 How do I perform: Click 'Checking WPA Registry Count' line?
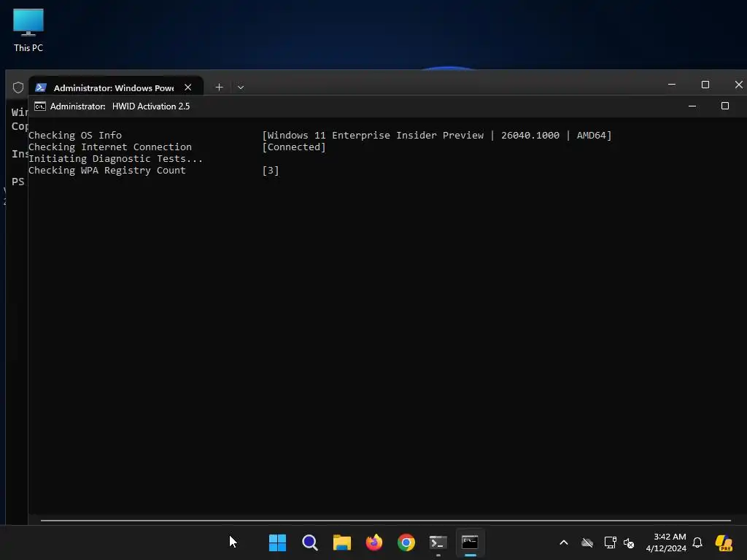[x=107, y=171]
